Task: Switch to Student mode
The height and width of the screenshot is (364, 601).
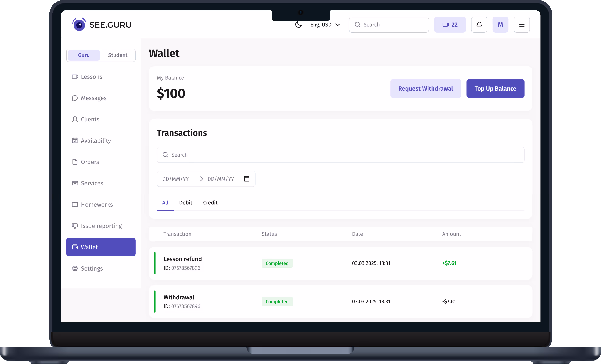Action: point(118,55)
